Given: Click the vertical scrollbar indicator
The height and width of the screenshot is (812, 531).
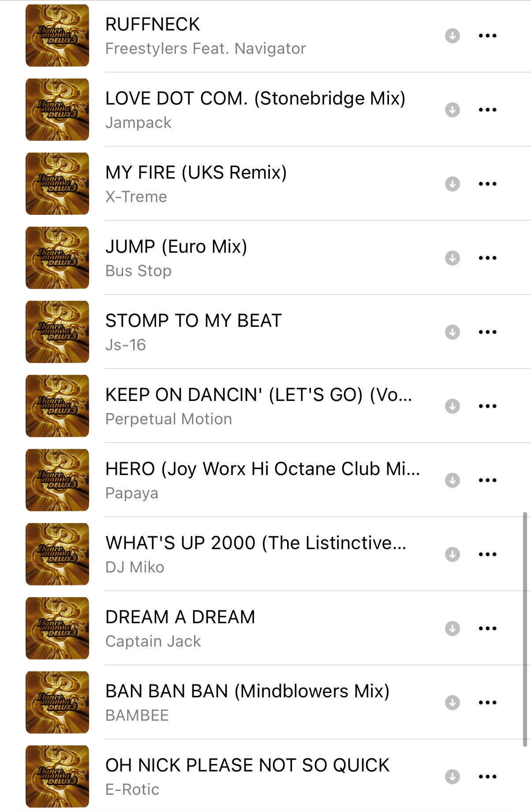Looking at the screenshot, I should pyautogui.click(x=525, y=629).
